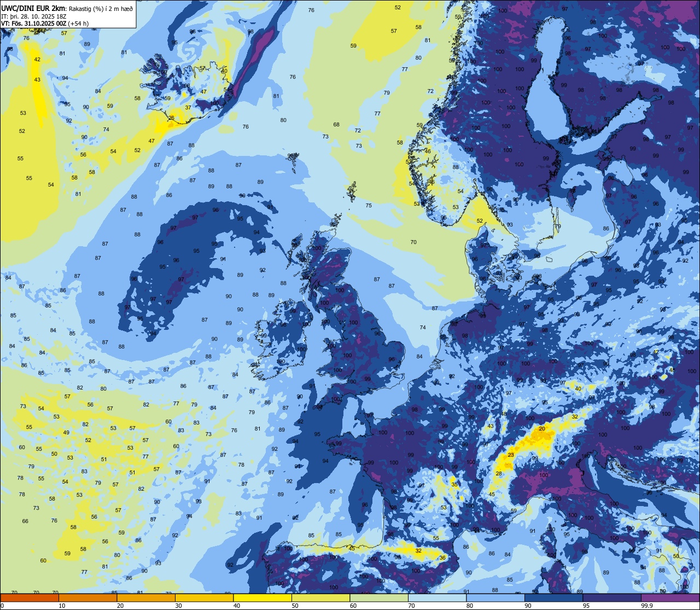Click the sky blue 80–90 legend swatch

click(495, 597)
